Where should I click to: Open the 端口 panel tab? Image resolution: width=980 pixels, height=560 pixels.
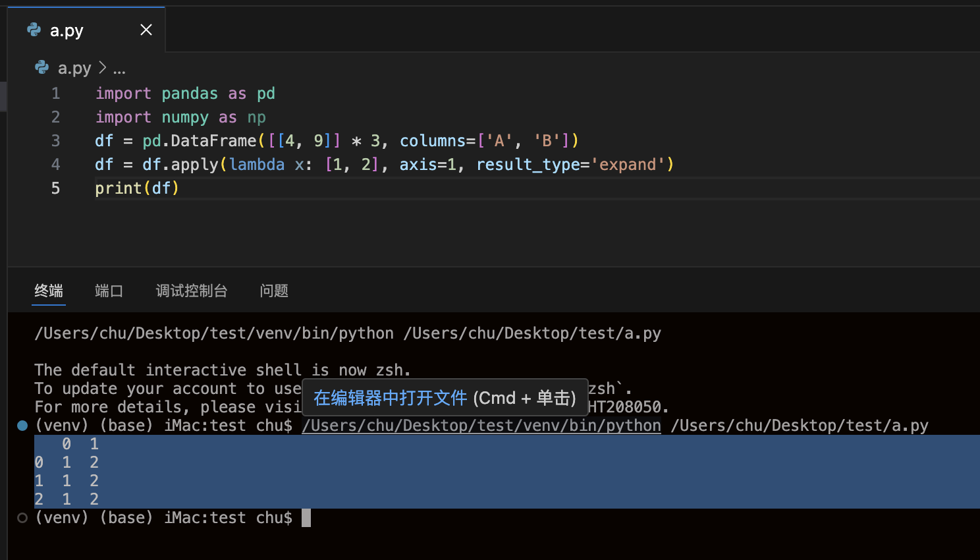click(x=109, y=291)
